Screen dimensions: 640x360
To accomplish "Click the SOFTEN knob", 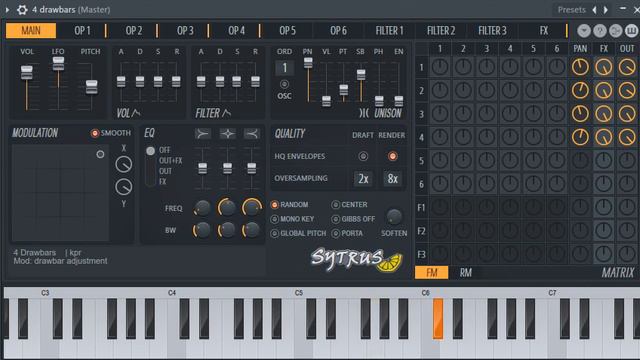I will (x=394, y=217).
